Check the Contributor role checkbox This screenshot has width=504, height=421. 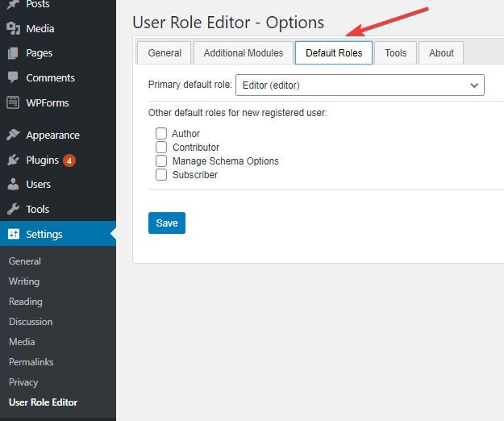pos(161,148)
